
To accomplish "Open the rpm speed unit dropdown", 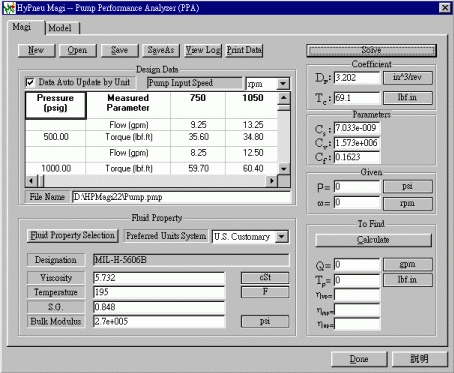I will tap(283, 83).
